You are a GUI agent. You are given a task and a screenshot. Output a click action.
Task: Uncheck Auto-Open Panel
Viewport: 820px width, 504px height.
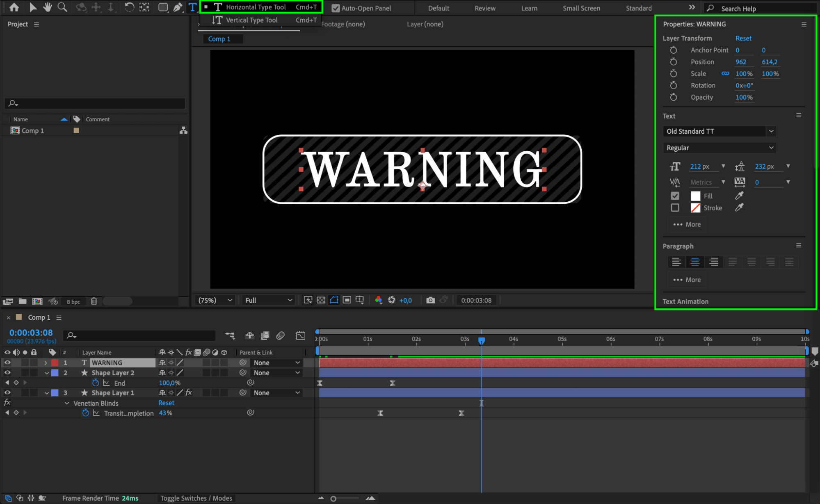click(336, 8)
